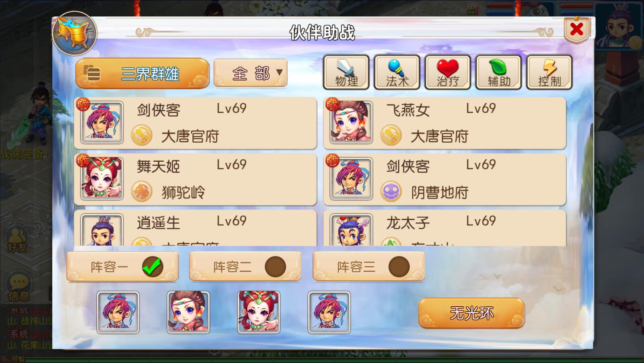Screen dimensions: 644x363
Task: Open the 好友 friends icon
Action: point(17,240)
